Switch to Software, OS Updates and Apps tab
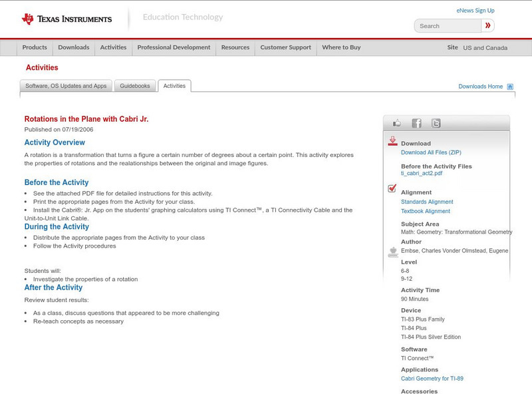 coord(66,86)
